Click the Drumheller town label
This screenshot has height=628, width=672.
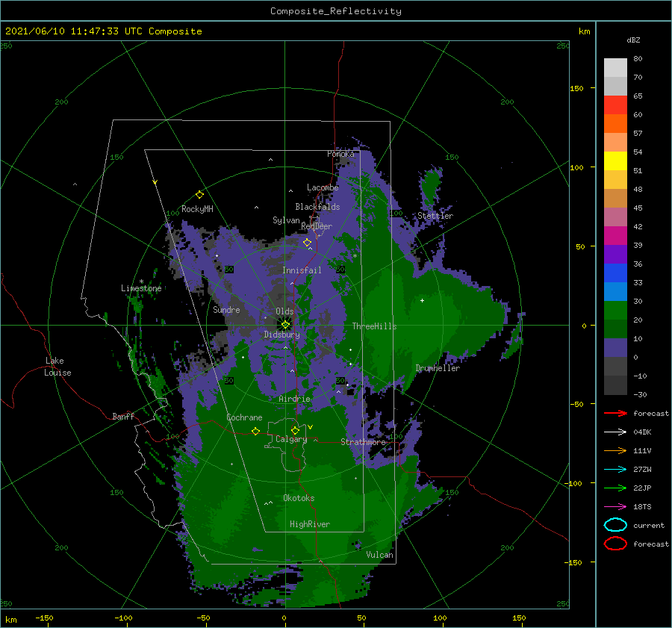point(438,368)
